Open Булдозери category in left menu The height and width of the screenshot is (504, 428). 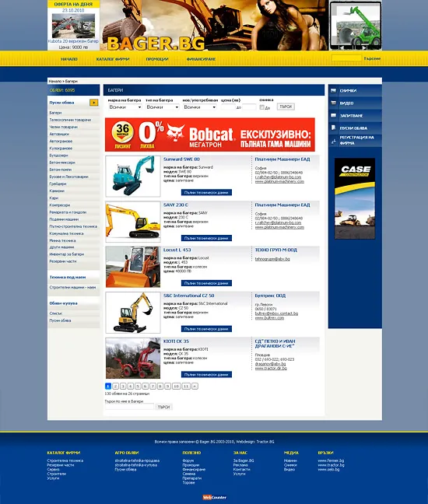(58, 156)
